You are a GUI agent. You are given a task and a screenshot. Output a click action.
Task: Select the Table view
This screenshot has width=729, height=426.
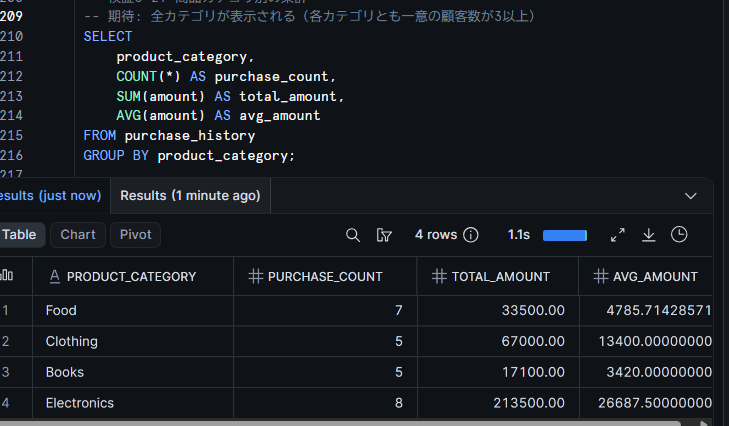pos(20,234)
